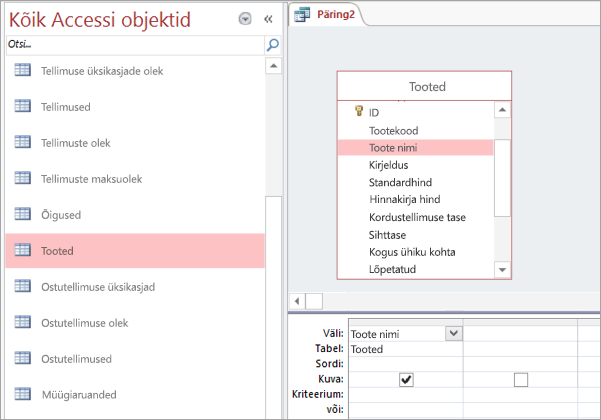Select the Kordustellimuse tase field
This screenshot has height=420, width=601.
coord(417,217)
